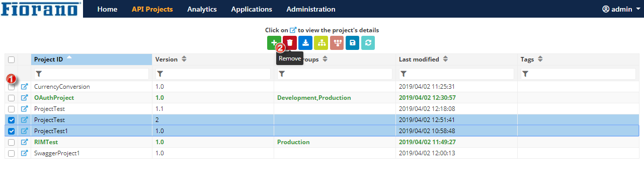Click the Fiorano logo

coord(41,9)
